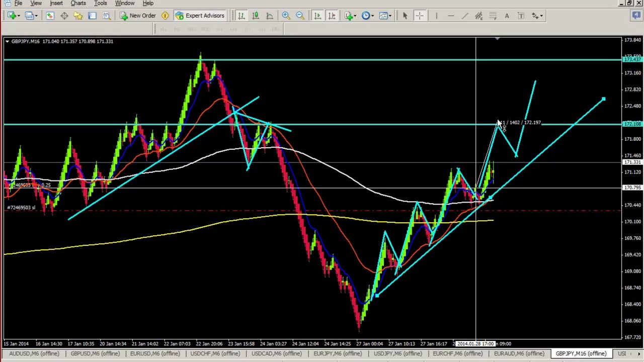Switch chart to line chart mode
Image resolution: width=644 pixels, height=362 pixels.
(270, 16)
